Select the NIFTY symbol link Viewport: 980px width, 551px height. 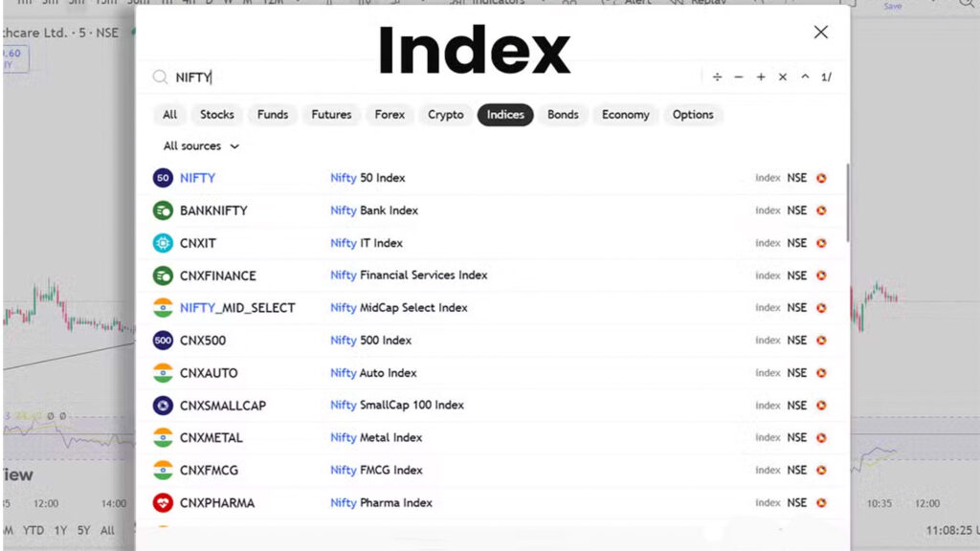(x=197, y=178)
